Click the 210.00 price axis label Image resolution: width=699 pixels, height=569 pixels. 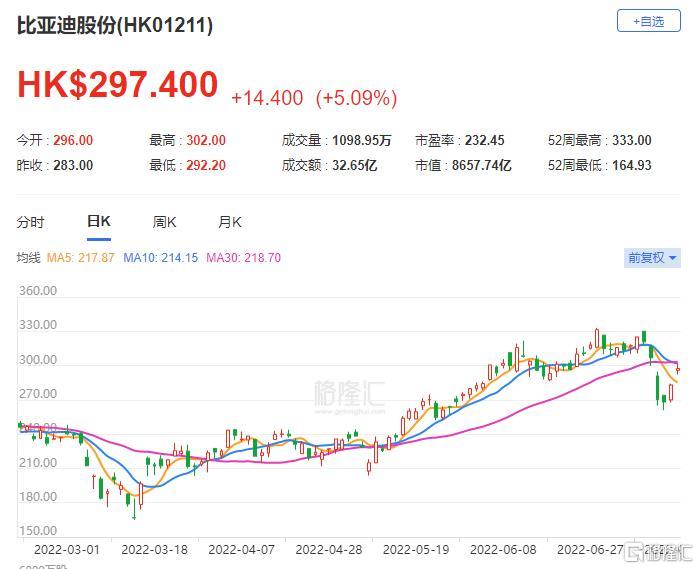tap(38, 462)
